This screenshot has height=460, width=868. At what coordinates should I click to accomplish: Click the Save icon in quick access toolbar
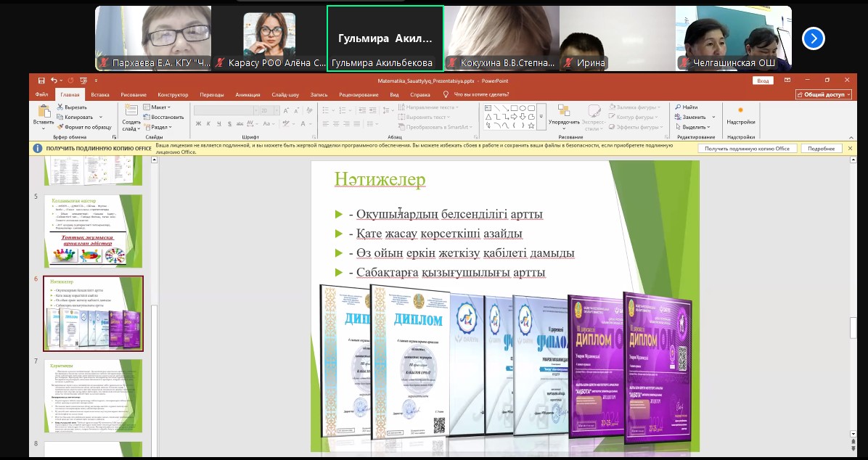[41, 81]
